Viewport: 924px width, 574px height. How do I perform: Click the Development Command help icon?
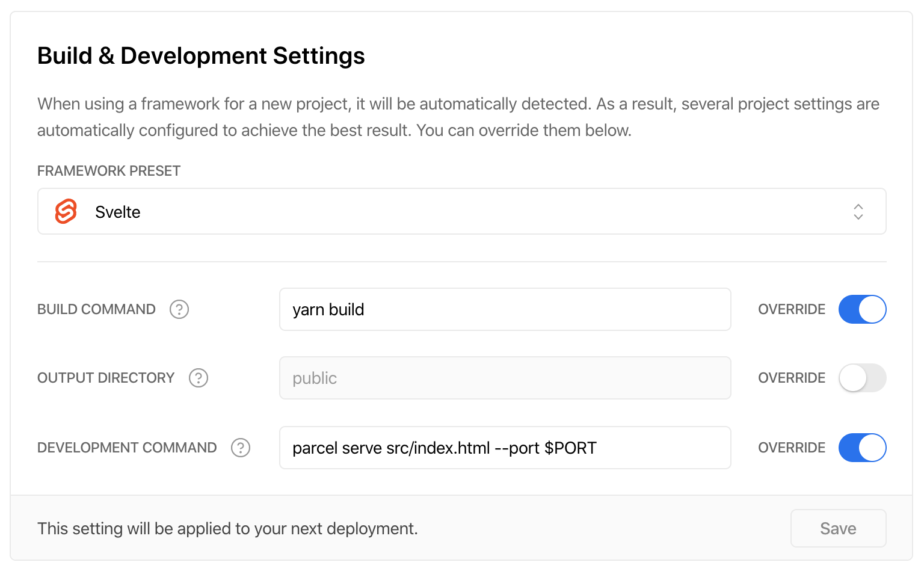point(241,448)
